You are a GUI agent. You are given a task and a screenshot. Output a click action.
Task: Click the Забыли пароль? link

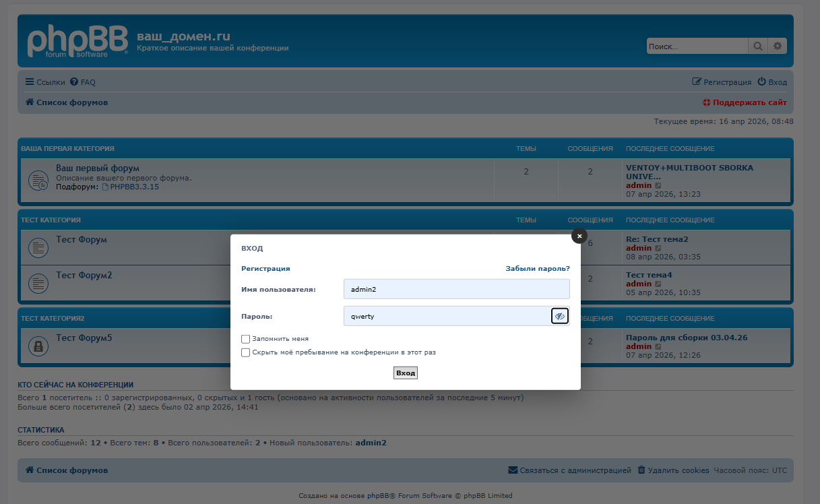(538, 268)
